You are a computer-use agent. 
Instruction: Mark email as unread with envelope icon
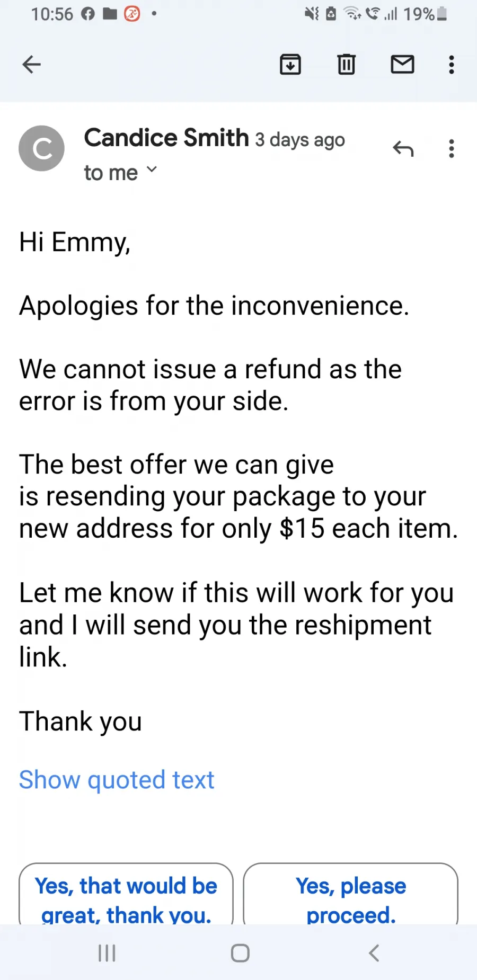click(x=402, y=64)
